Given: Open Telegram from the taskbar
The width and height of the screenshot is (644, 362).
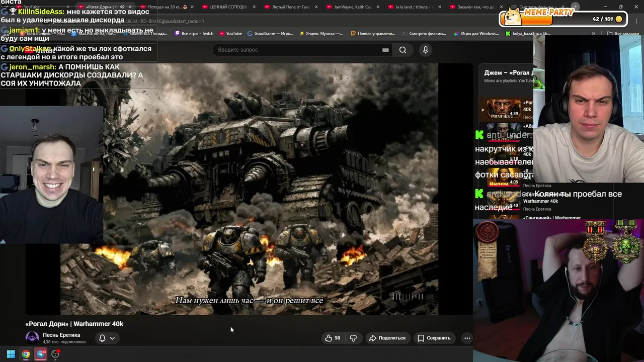Looking at the screenshot, I should 41,354.
